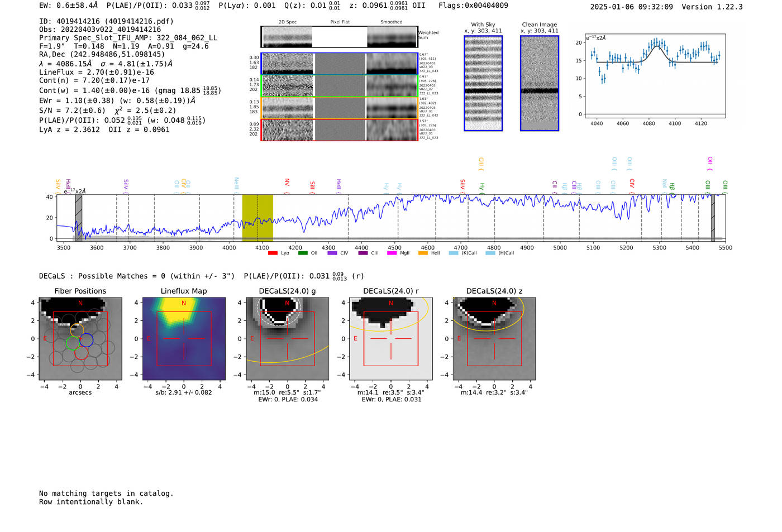Viewport: 782px width, 532px height.
Task: Click the 'ID: 4019414216' line
Action: click(x=106, y=21)
